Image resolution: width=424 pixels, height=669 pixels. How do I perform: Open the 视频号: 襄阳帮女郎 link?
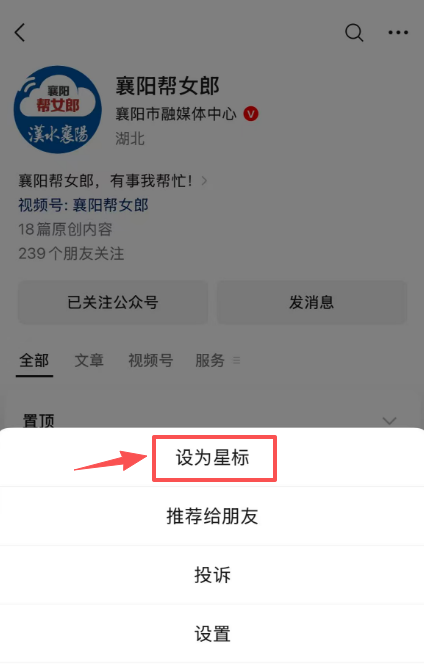click(x=83, y=205)
